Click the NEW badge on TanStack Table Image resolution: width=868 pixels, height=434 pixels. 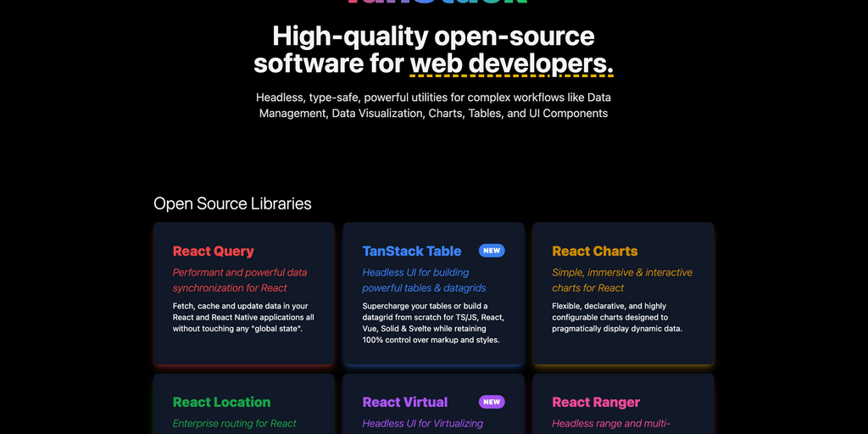[492, 251]
